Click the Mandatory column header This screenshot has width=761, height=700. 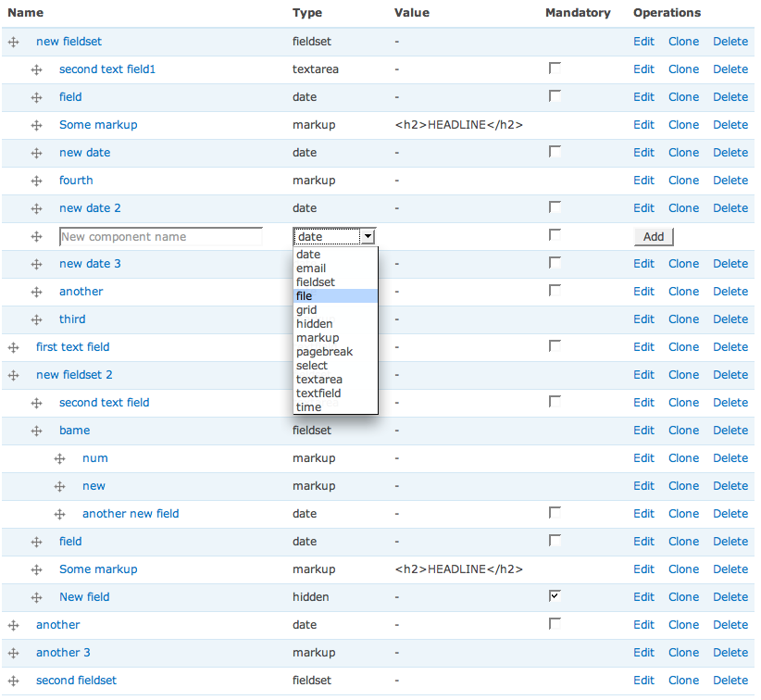pos(578,13)
